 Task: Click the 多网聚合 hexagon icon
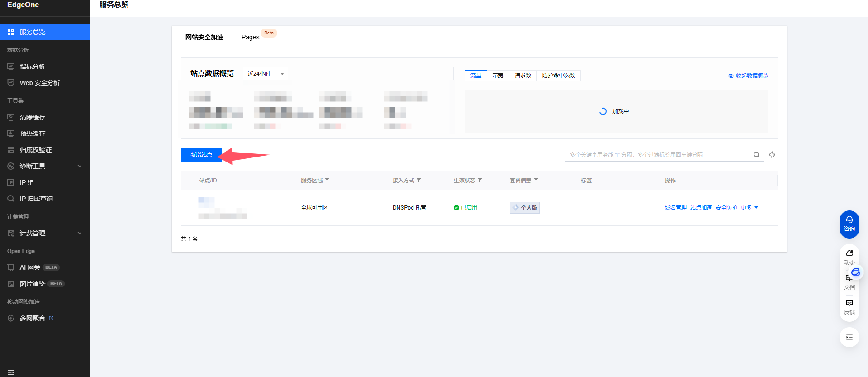pyautogui.click(x=11, y=318)
